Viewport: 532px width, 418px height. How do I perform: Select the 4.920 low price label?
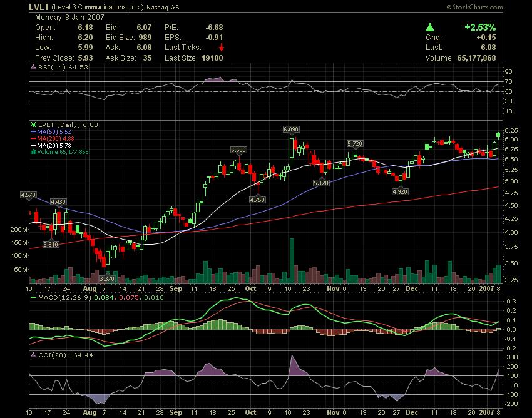point(400,191)
